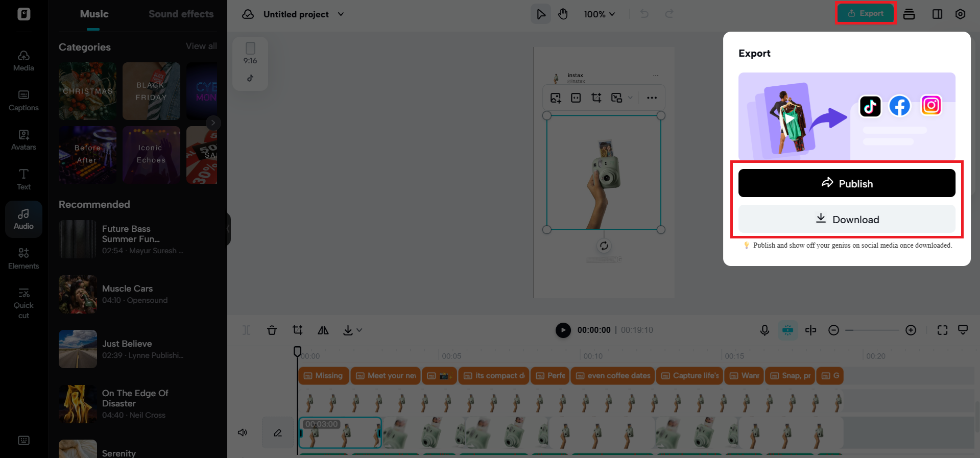Image resolution: width=980 pixels, height=458 pixels.
Task: Expand the timeline download options arrow
Action: click(360, 330)
